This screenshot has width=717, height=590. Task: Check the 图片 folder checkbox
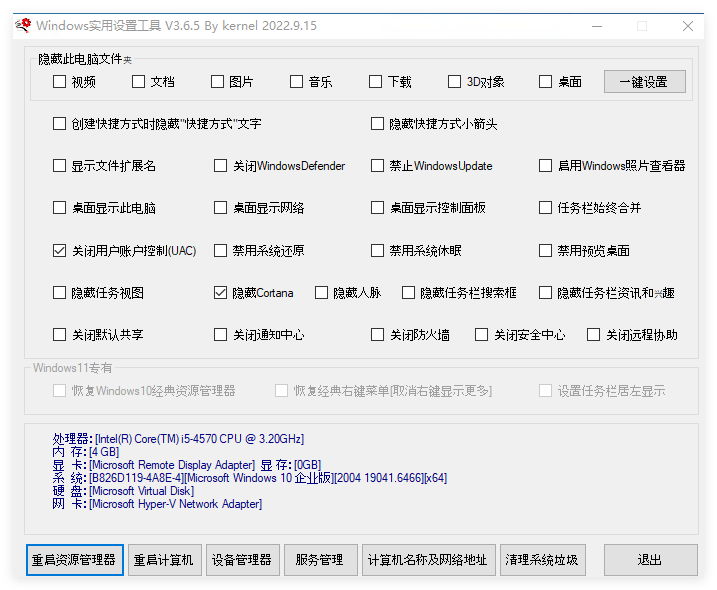(x=217, y=82)
